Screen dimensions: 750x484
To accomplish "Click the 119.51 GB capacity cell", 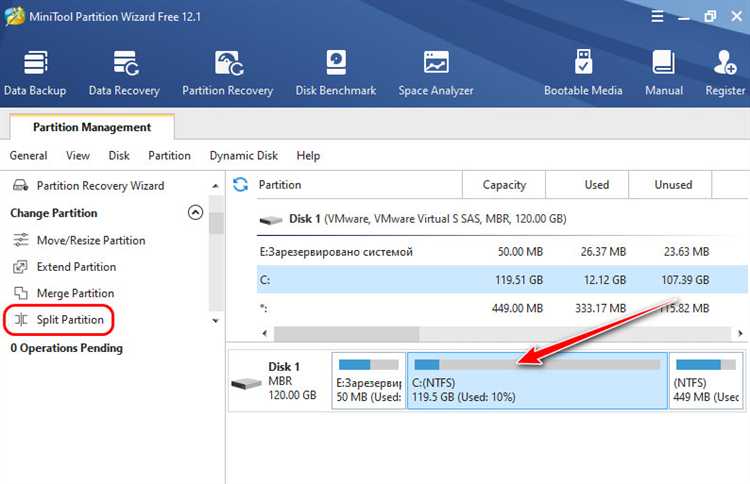I will pyautogui.click(x=519, y=280).
